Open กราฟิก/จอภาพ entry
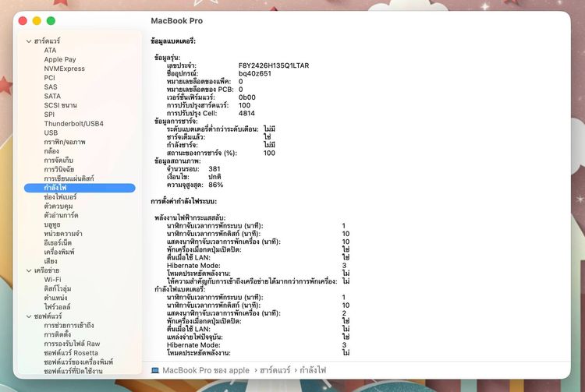This screenshot has width=585, height=392. [65, 142]
